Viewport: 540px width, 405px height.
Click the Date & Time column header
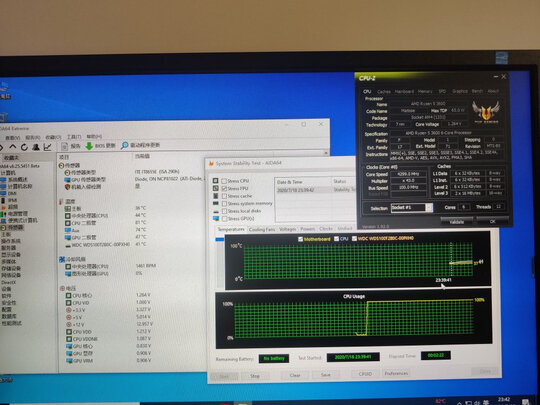(289, 182)
